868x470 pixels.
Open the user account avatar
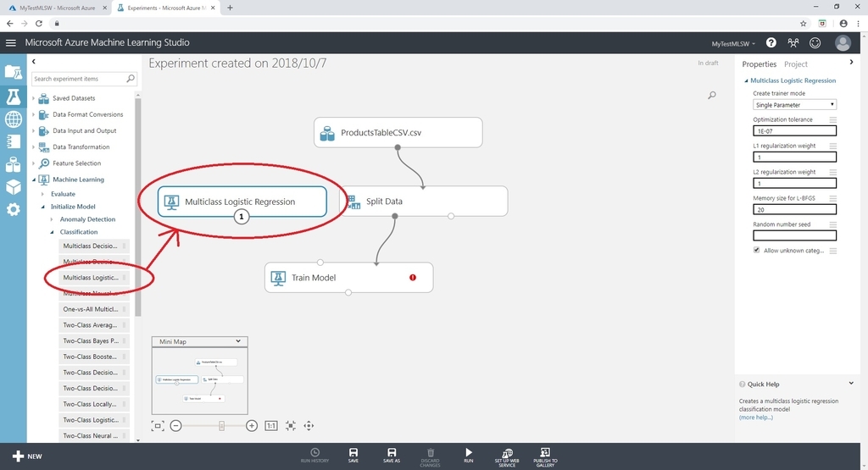point(843,42)
